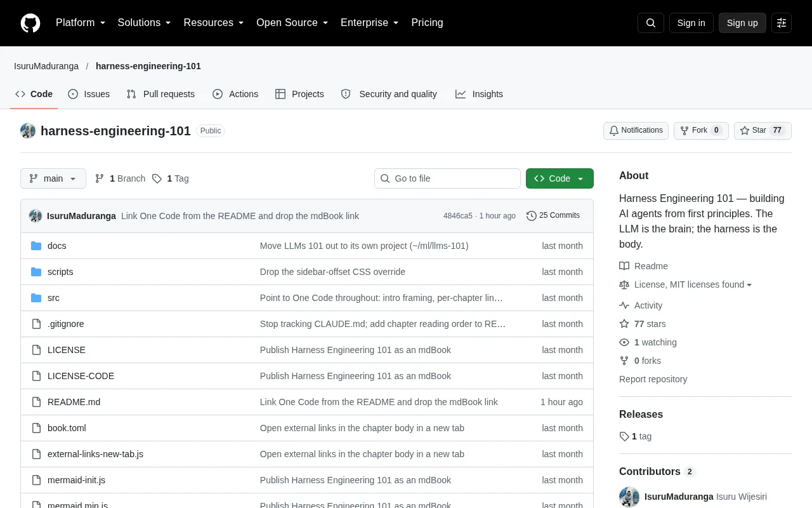Open the green Code dropdown button

tap(560, 178)
